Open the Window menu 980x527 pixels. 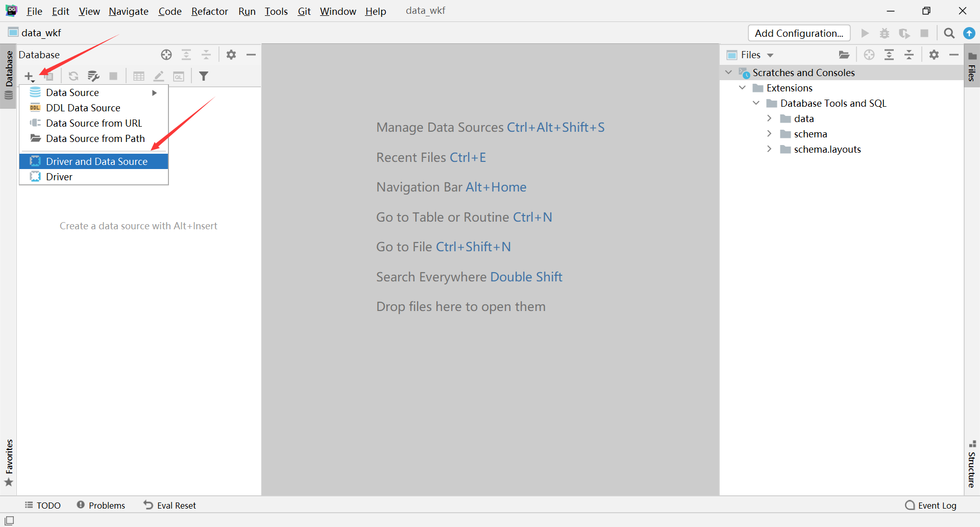338,11
